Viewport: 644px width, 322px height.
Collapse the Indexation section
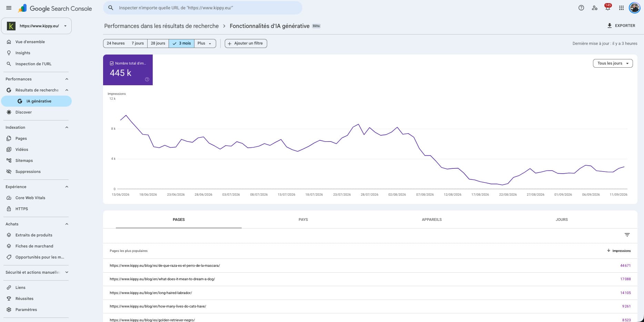pyautogui.click(x=67, y=127)
